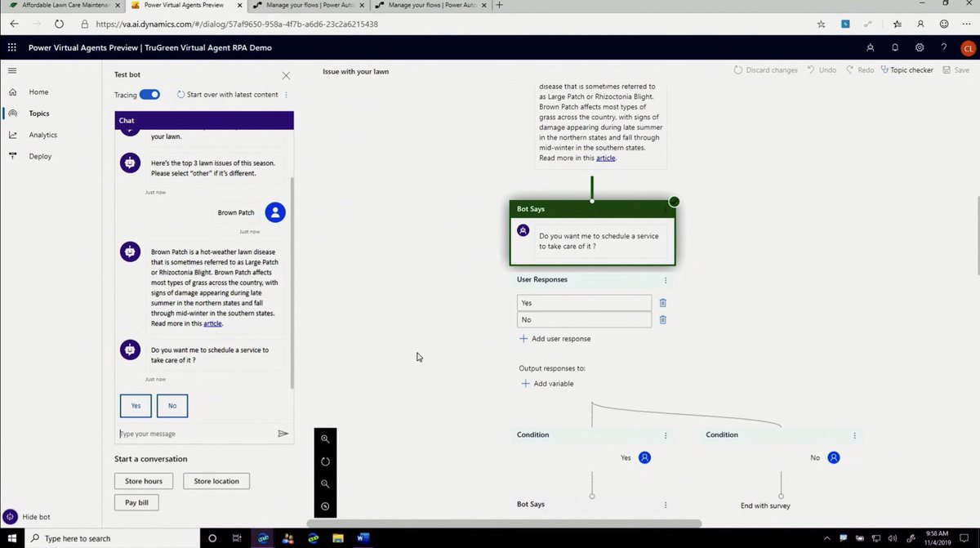Viewport: 980px width, 548px height.
Task: Start conversation with Store hours
Action: 144,481
